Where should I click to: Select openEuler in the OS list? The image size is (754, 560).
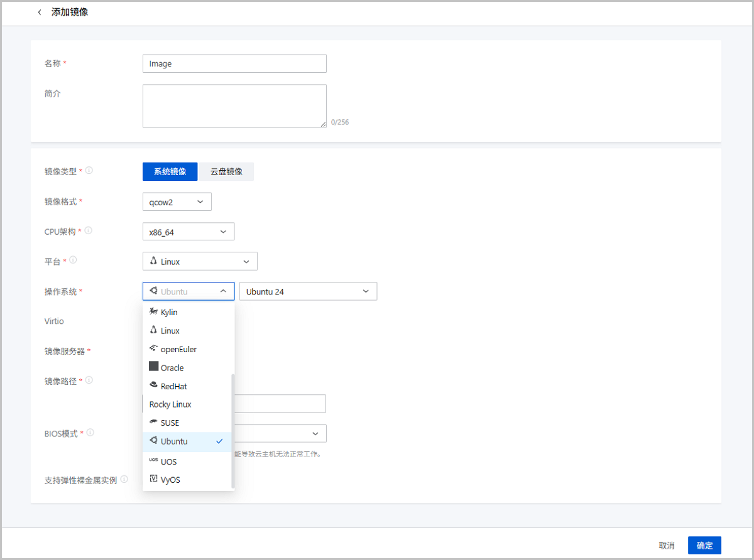tap(178, 349)
